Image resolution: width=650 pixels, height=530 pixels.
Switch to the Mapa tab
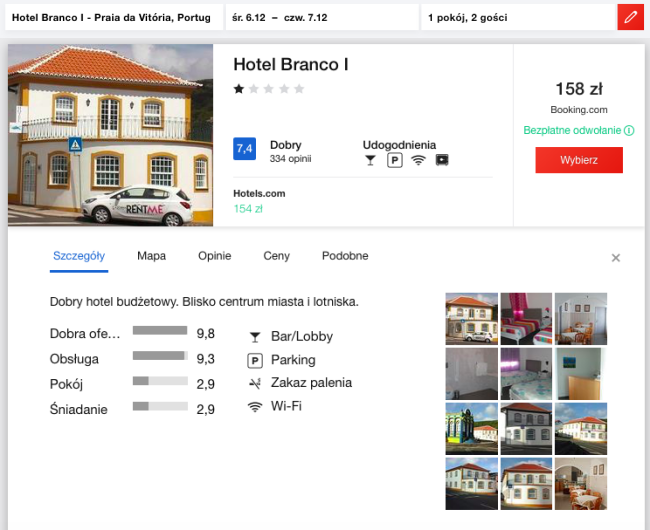pyautogui.click(x=151, y=256)
